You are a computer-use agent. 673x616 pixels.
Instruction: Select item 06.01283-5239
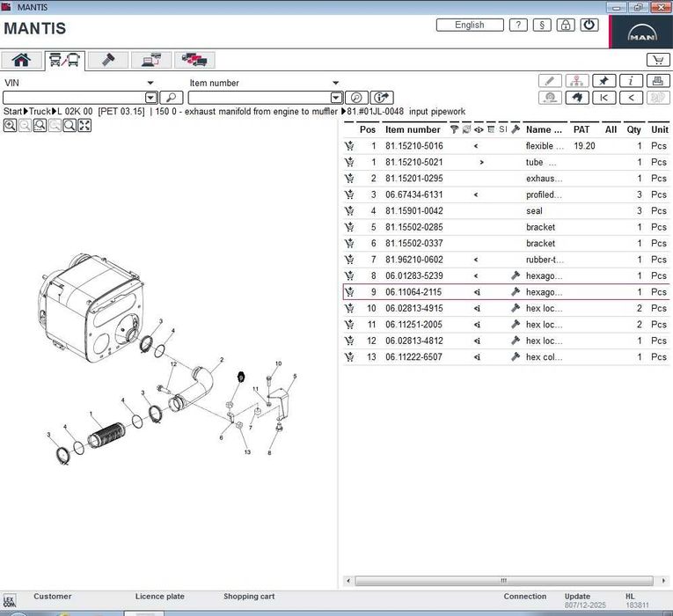tap(413, 275)
